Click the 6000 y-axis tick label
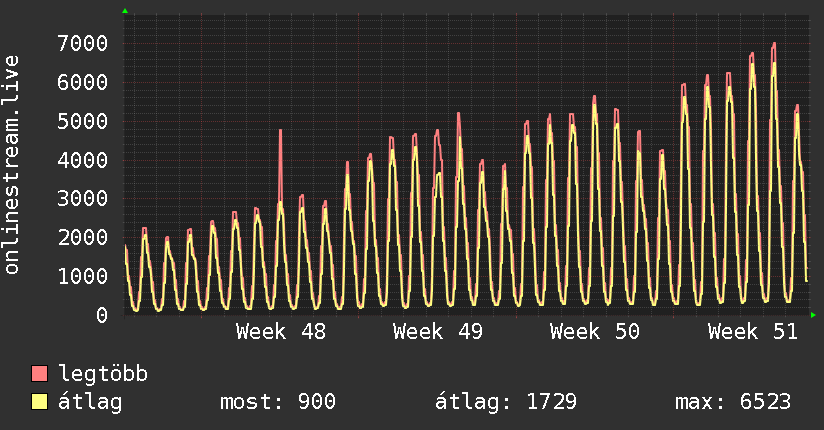This screenshot has height=430, width=824. click(x=83, y=83)
